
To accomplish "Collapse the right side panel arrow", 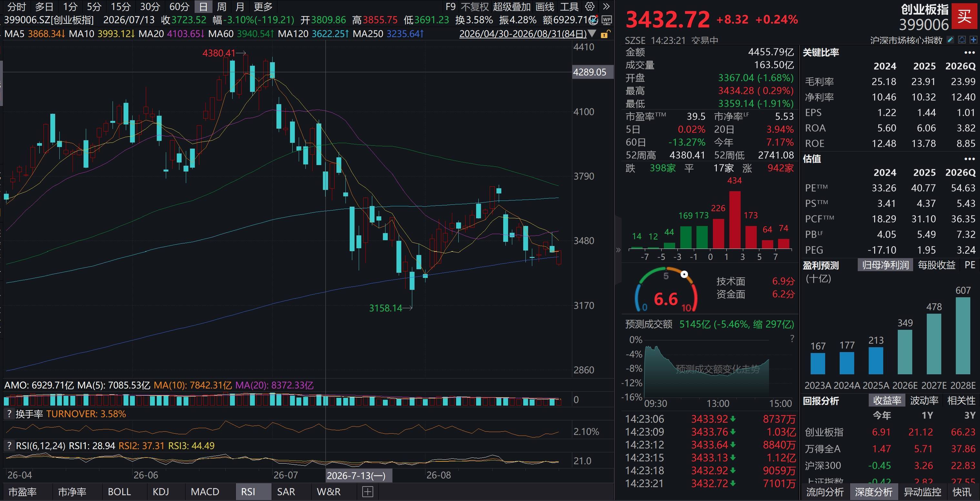I will 618,250.
